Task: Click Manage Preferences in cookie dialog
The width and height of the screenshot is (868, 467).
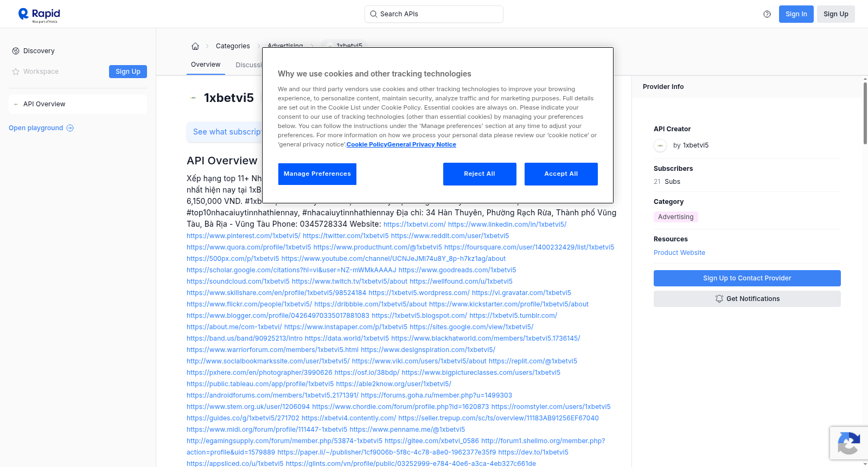Action: coord(317,174)
